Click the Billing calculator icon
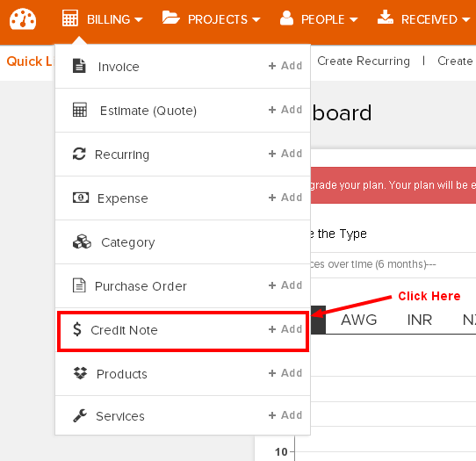The height and width of the screenshot is (461, 476). click(70, 18)
